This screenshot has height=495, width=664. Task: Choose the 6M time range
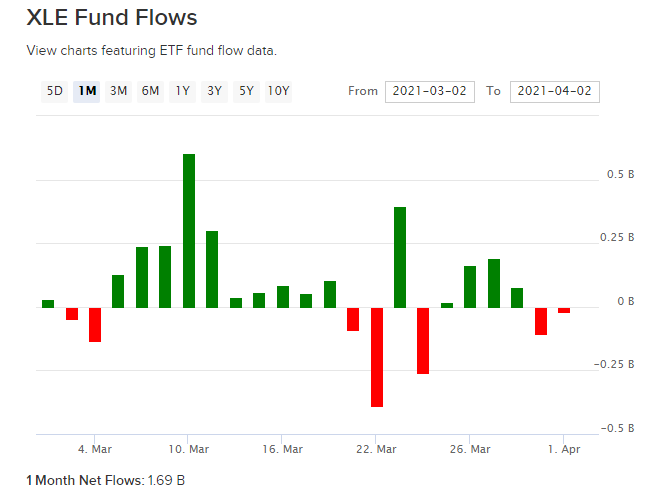(x=150, y=91)
